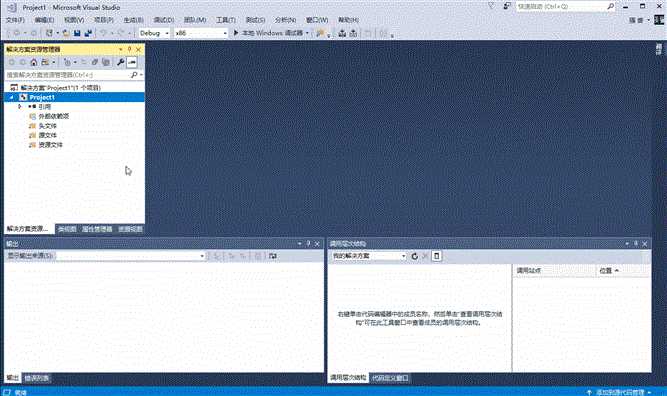
Task: Click the New Project toolbar icon
Action: pyautogui.click(x=49, y=33)
